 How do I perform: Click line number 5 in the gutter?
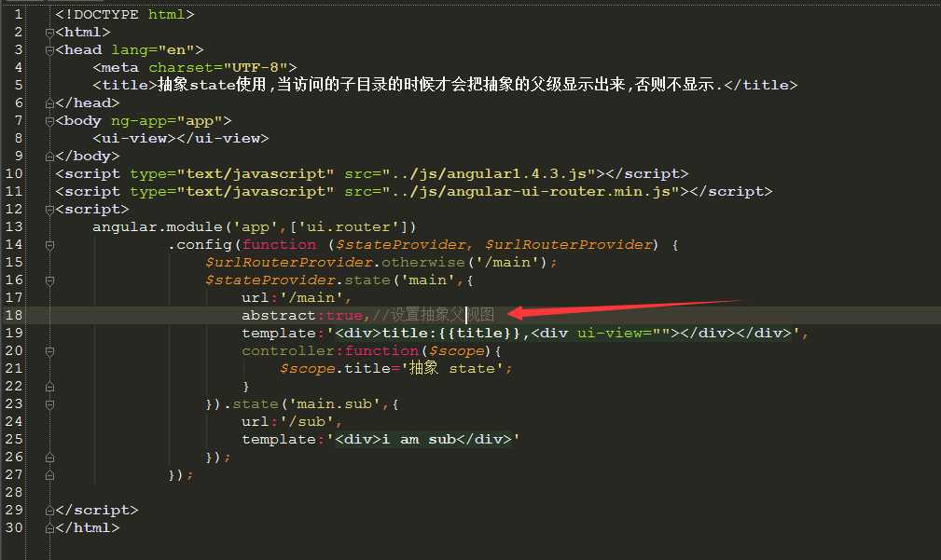(x=18, y=85)
